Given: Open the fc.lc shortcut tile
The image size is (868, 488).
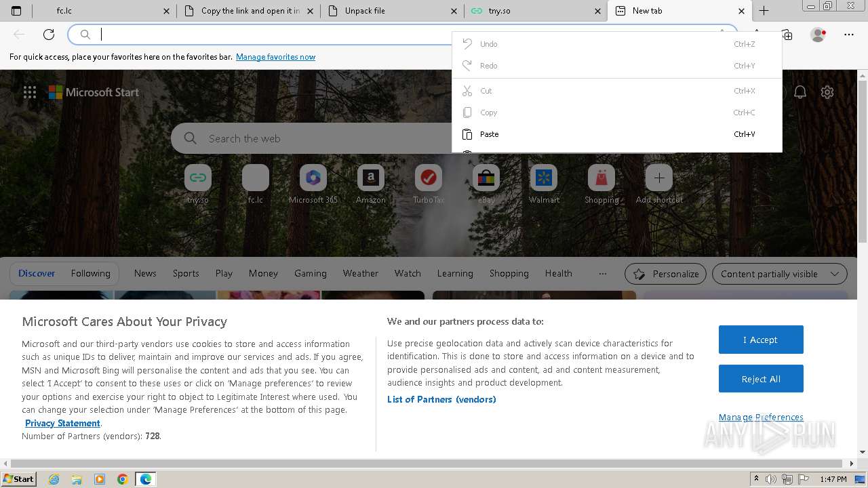Looking at the screenshot, I should [256, 184].
